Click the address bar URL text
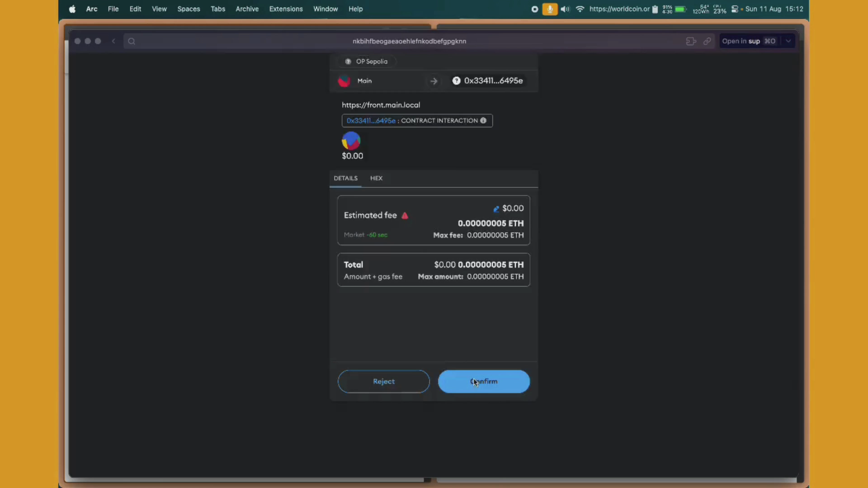The height and width of the screenshot is (488, 868). [409, 41]
